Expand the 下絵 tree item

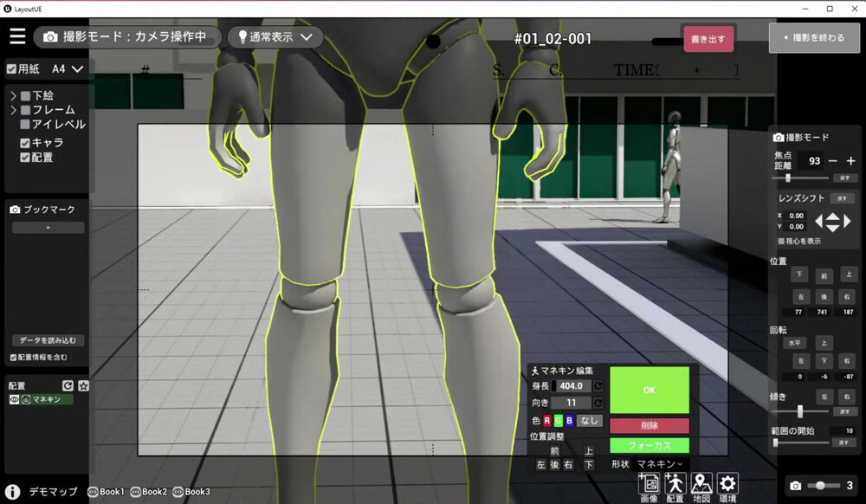click(x=13, y=95)
